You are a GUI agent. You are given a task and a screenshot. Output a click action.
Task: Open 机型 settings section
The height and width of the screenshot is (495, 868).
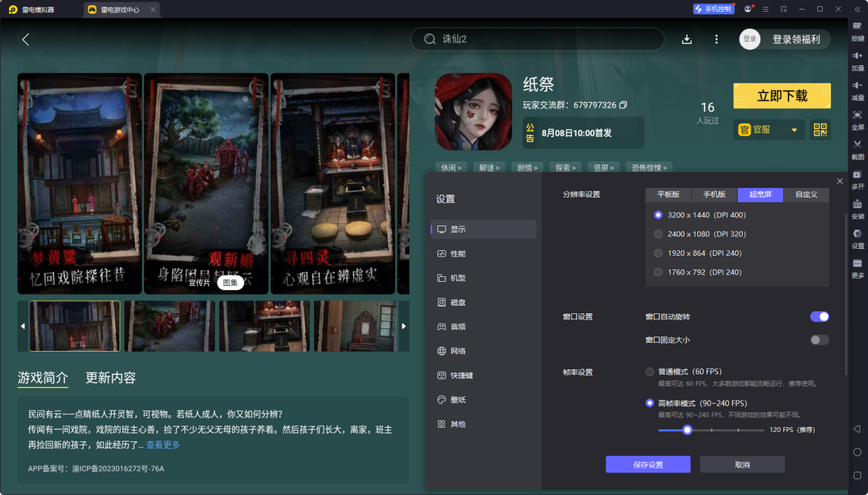coord(483,278)
